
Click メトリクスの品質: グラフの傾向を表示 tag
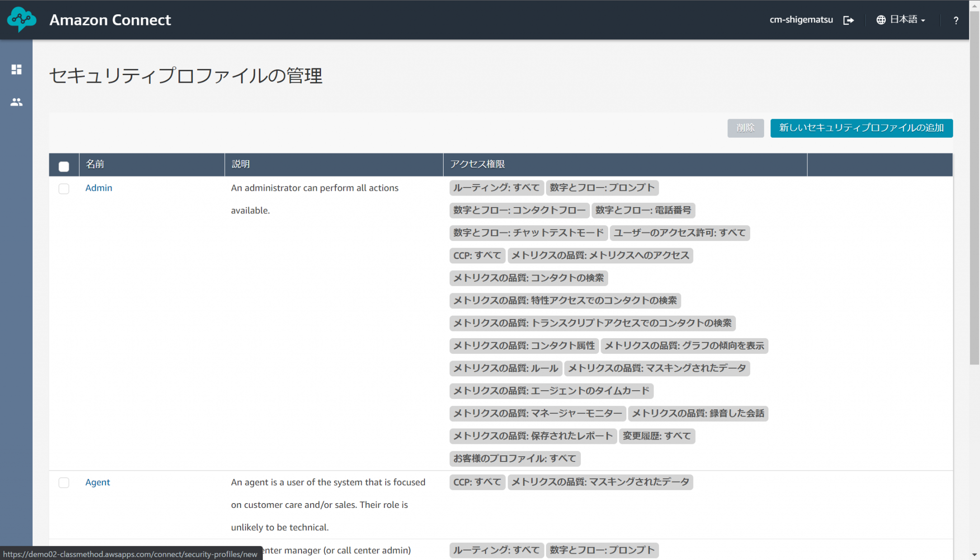[684, 346]
